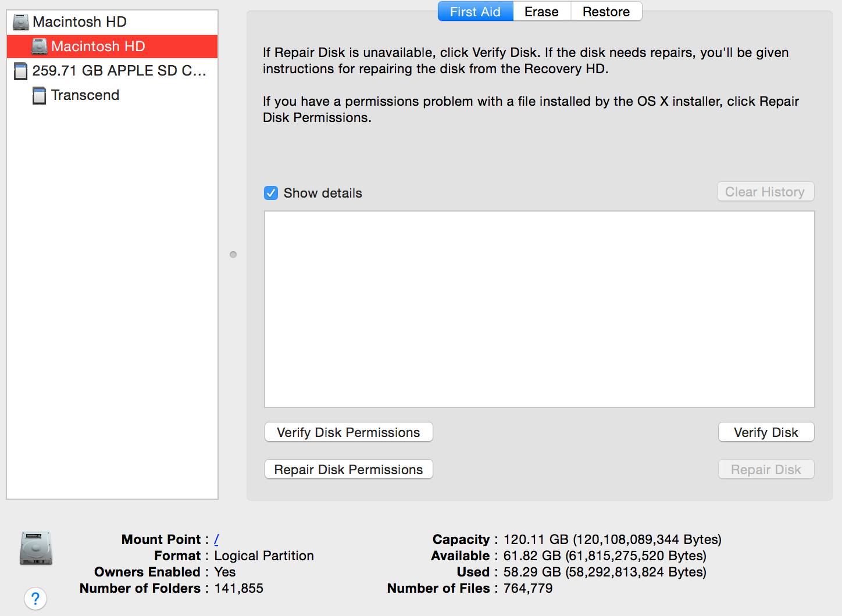Screen dimensions: 842x616
Task: Open Disk Utility help with question mark button
Action: click(x=35, y=598)
